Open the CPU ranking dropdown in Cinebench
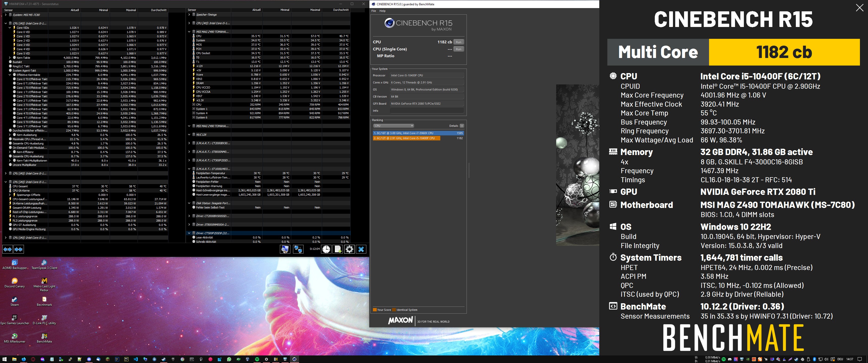This screenshot has width=868, height=363. 393,126
